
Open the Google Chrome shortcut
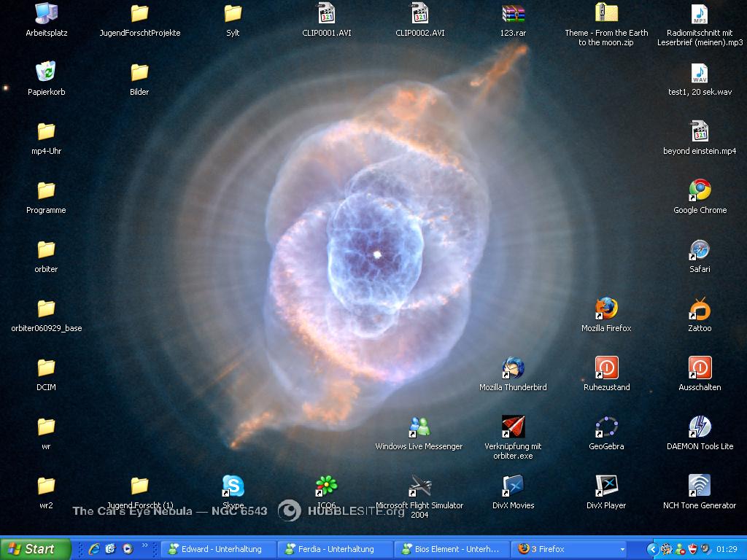point(700,191)
